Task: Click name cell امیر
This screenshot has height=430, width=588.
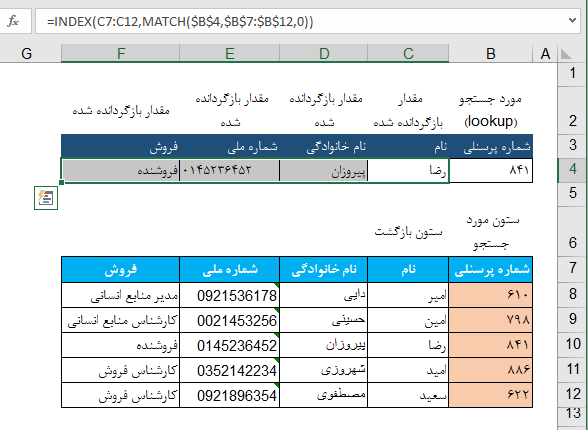Action: pyautogui.click(x=408, y=295)
